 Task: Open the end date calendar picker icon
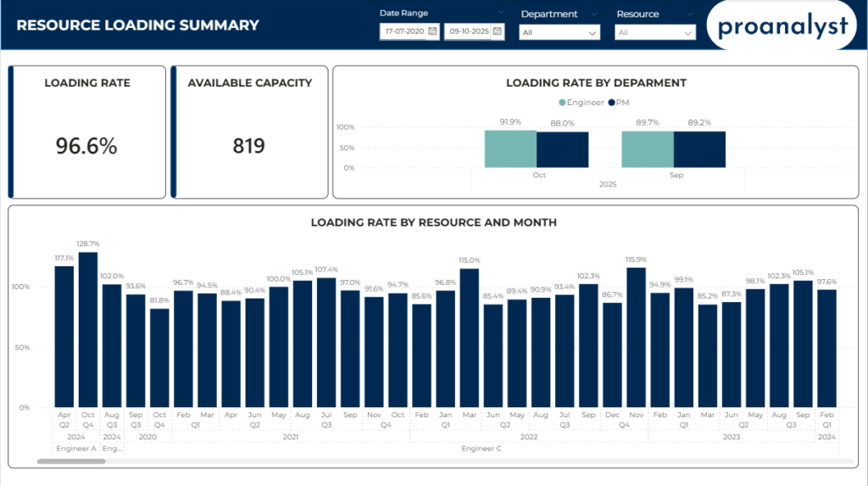498,31
